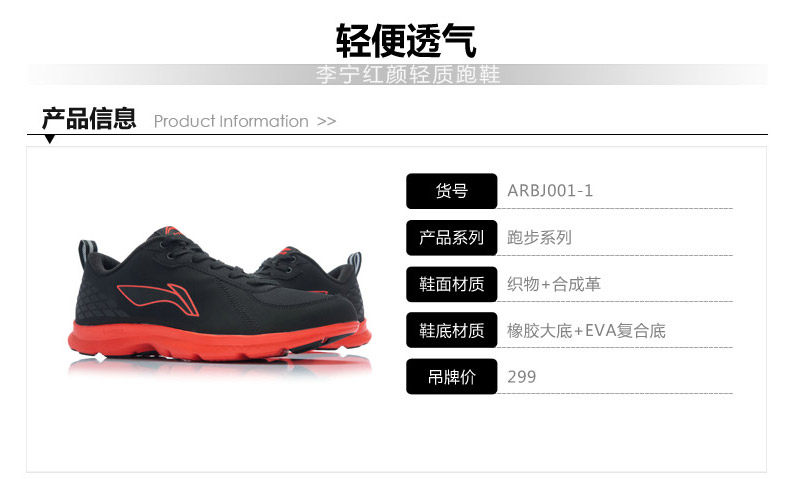This screenshot has height=479, width=790.
Task: Select the 跑步系列 series value
Action: coord(539,237)
